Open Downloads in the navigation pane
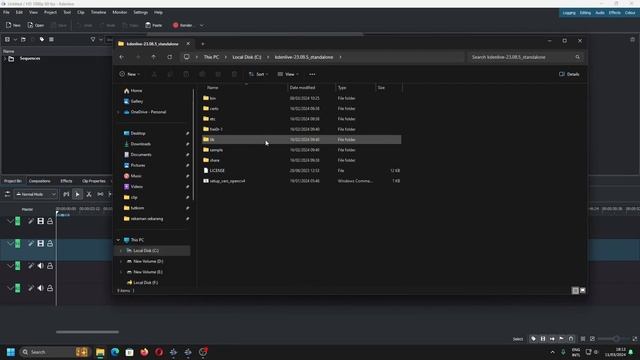 pos(140,144)
